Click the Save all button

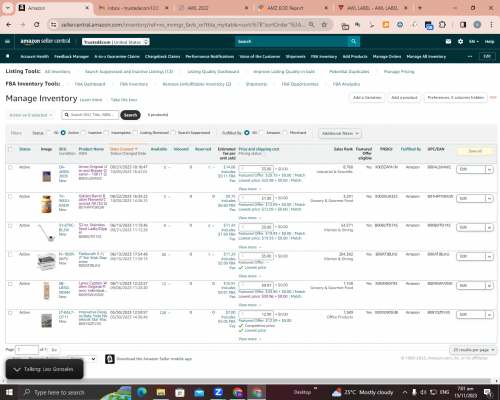[x=475, y=151]
